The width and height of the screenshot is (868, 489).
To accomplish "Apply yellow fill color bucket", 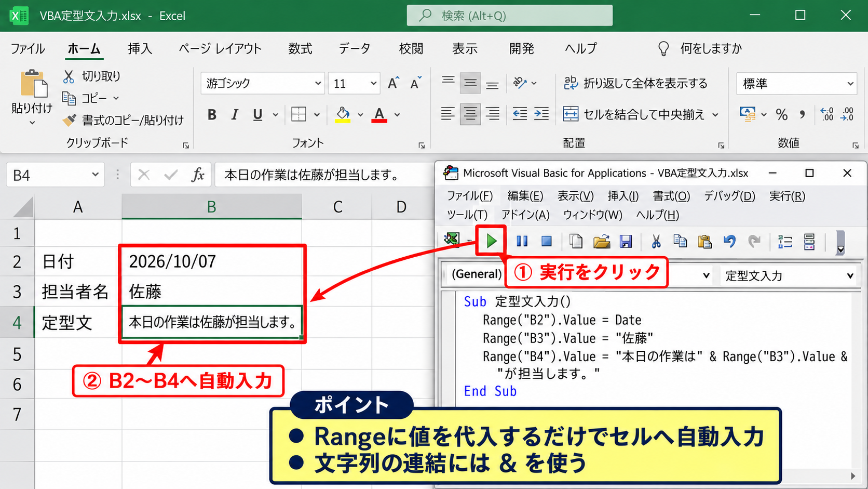I will (x=343, y=114).
